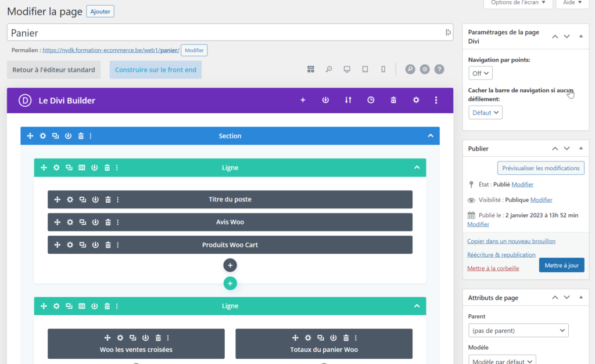Click Prévisualiser les modifications button
The image size is (595, 364).
[x=541, y=168]
